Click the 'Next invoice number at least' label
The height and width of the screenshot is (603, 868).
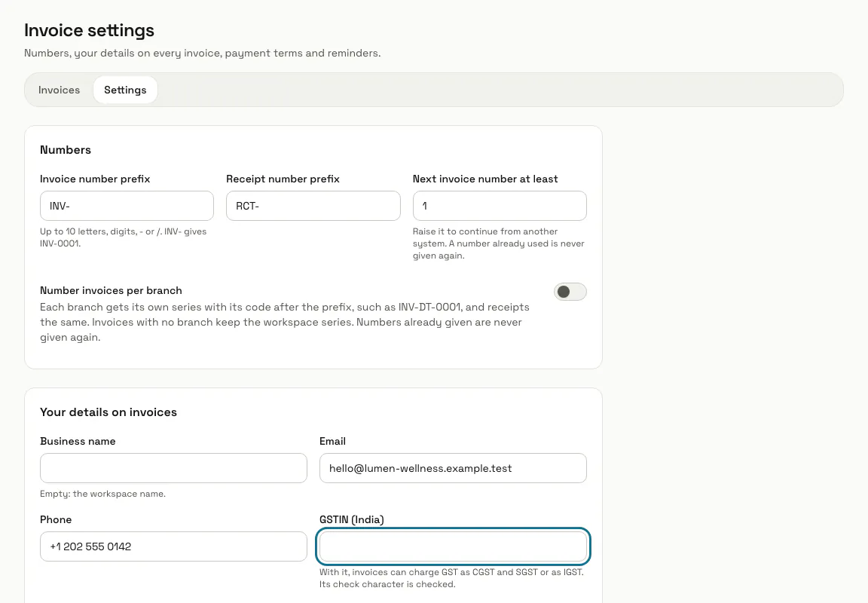pos(485,179)
